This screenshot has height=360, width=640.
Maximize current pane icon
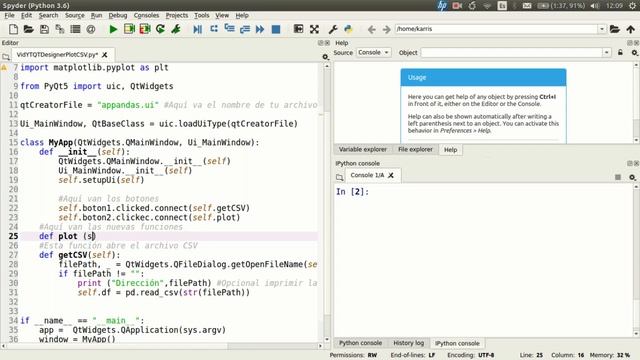[x=298, y=29]
